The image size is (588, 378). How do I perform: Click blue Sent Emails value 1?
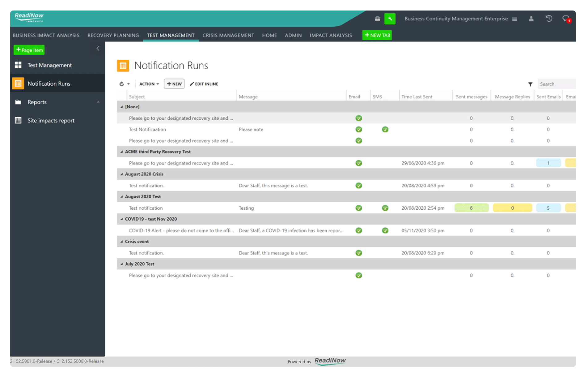(548, 163)
